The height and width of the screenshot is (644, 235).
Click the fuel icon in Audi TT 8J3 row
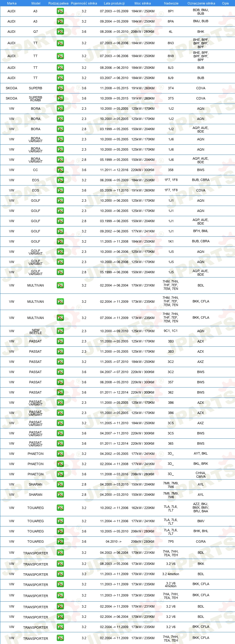coord(60,68)
